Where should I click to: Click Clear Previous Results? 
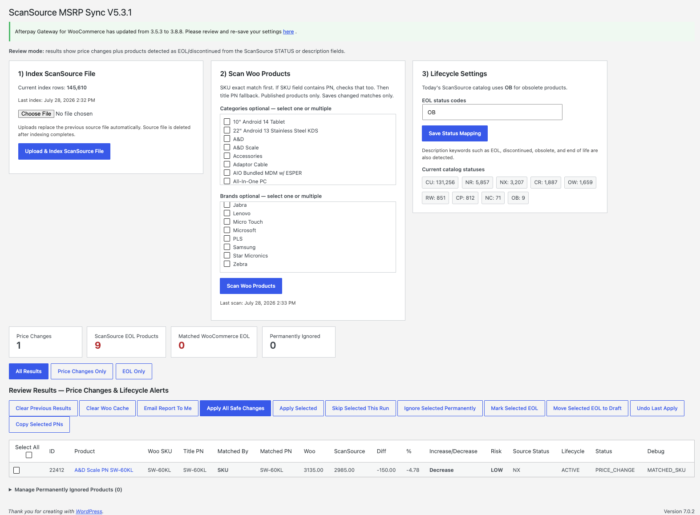[x=43, y=408]
